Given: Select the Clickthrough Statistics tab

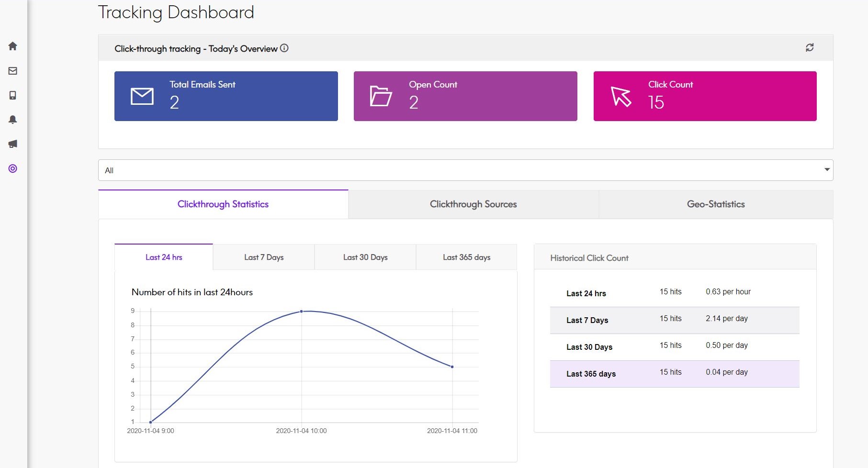Looking at the screenshot, I should pyautogui.click(x=223, y=204).
